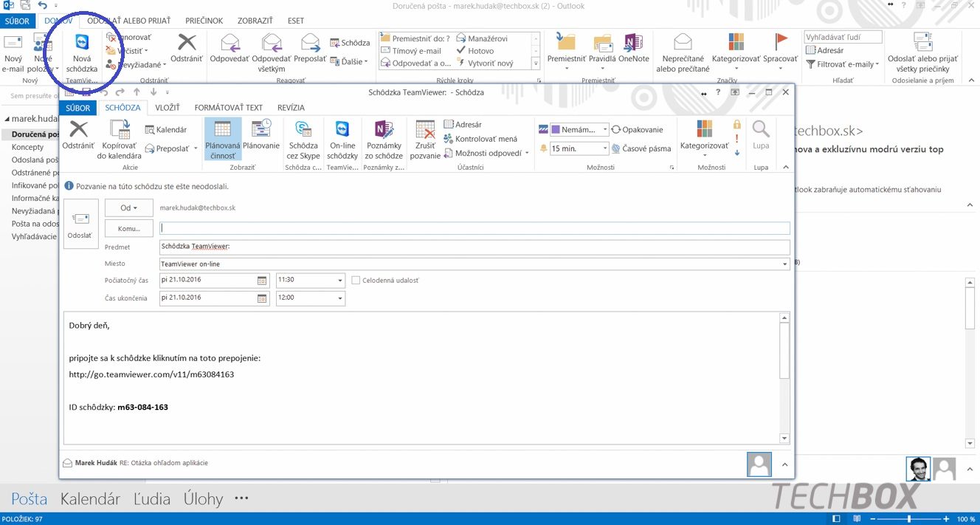
Task: Open the 11:30 start time dropdown
Action: (x=340, y=281)
